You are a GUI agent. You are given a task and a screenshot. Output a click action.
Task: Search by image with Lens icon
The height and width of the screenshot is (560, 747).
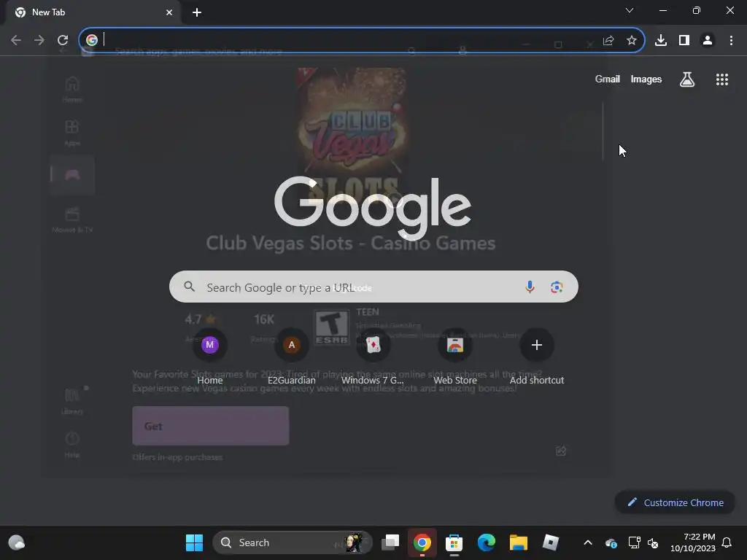click(x=557, y=287)
